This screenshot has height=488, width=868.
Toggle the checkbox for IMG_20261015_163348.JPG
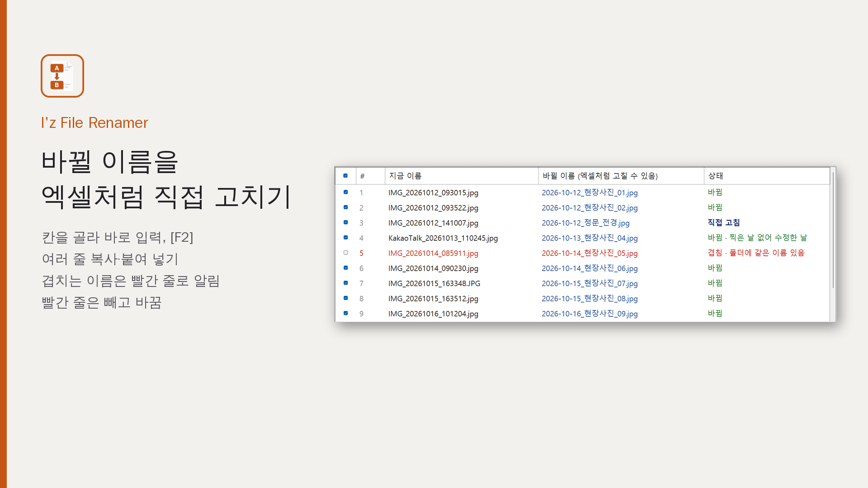tap(346, 283)
